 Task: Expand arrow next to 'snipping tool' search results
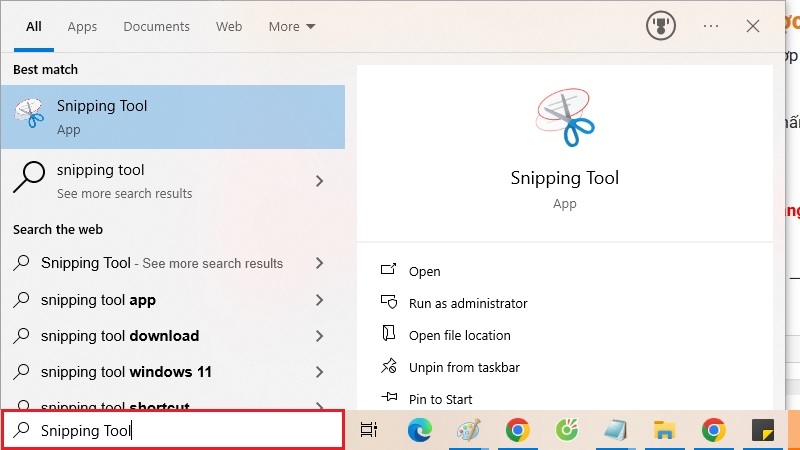pos(319,181)
